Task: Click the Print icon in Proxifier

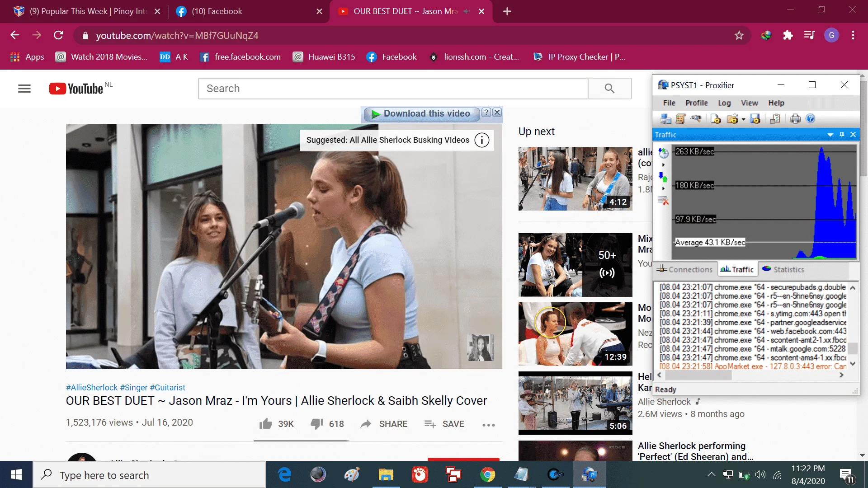Action: pos(795,119)
